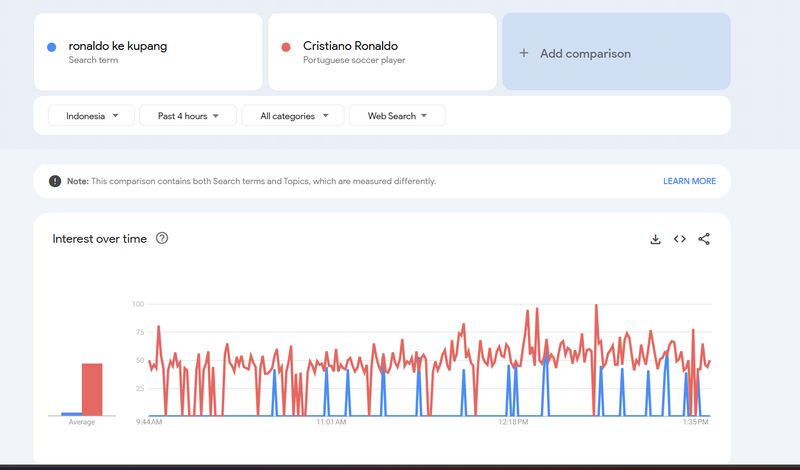Expand the All categories dropdown
The image size is (800, 470).
click(x=293, y=116)
